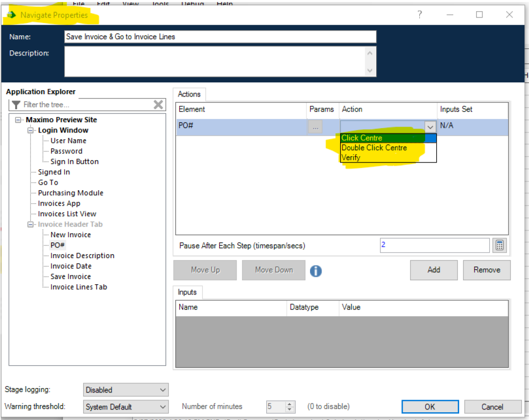Select Go To tree item
The height and width of the screenshot is (420, 529).
tap(48, 182)
